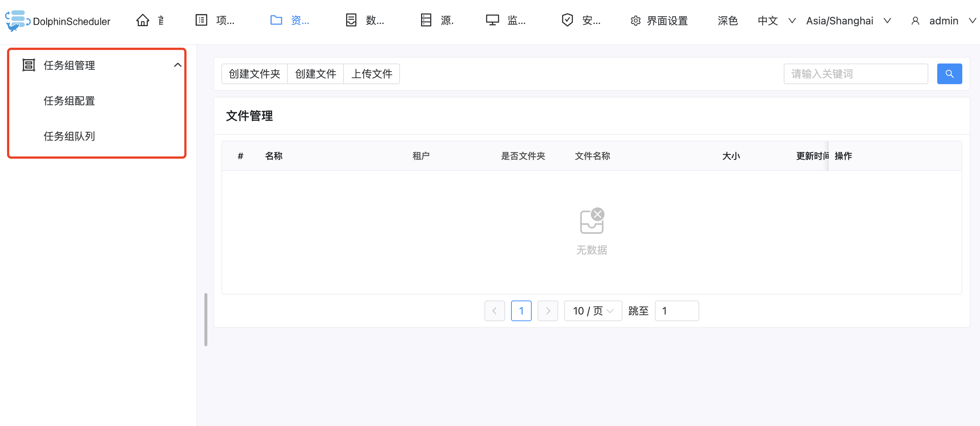This screenshot has width=980, height=426.
Task: Click the resources folder icon
Action: (276, 21)
